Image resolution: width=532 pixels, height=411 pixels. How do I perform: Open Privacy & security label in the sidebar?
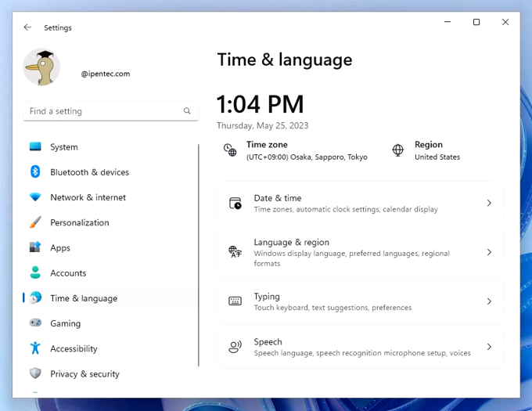(84, 373)
